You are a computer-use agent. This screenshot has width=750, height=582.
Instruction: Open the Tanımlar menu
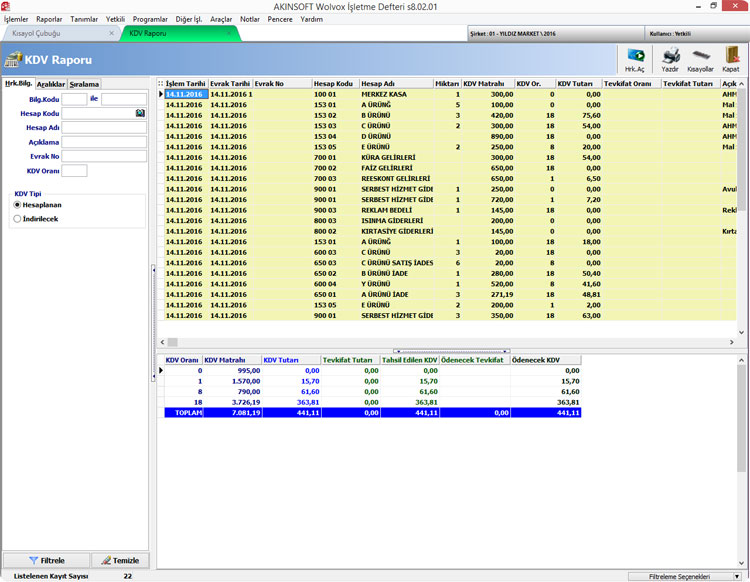pyautogui.click(x=84, y=19)
